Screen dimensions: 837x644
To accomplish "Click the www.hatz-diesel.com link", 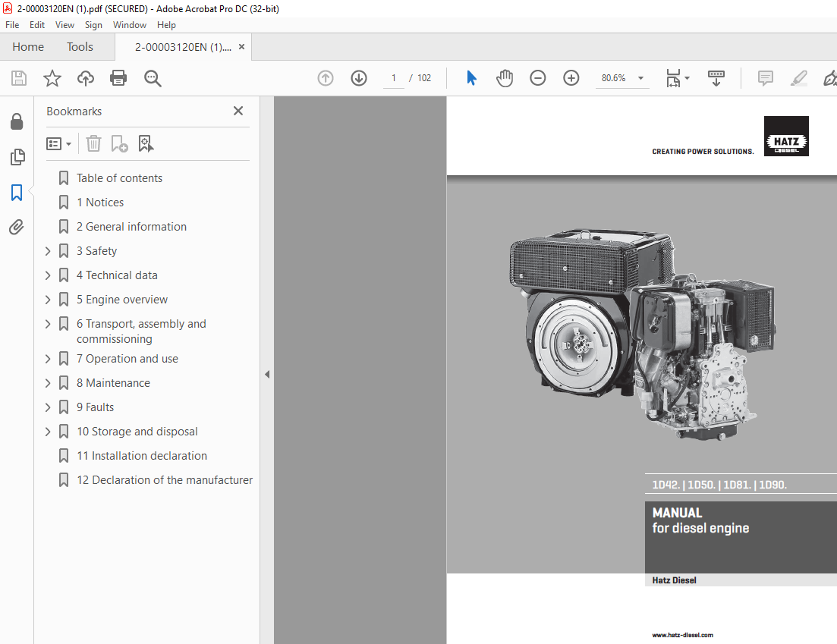I will 682,635.
